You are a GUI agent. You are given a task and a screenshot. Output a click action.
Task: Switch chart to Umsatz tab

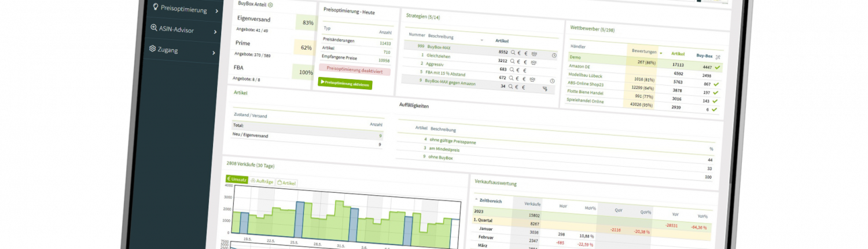coord(237,180)
